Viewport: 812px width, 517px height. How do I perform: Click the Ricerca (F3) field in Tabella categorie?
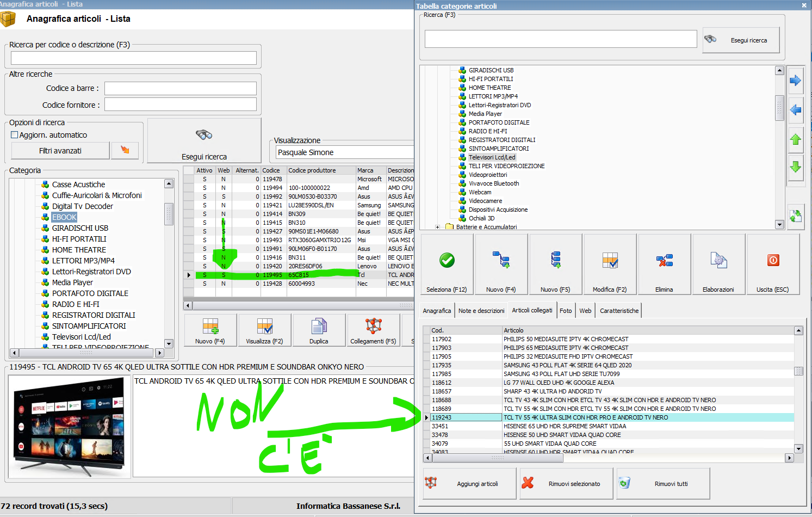click(x=561, y=39)
